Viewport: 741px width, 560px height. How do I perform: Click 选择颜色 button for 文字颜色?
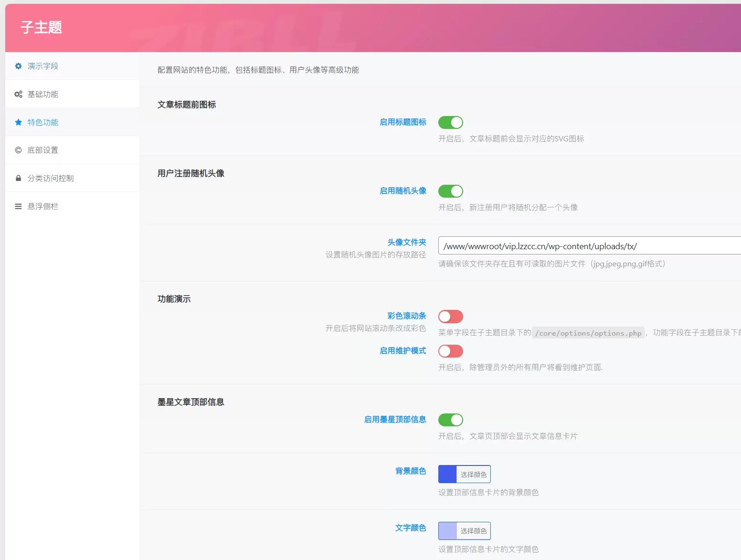click(x=473, y=531)
